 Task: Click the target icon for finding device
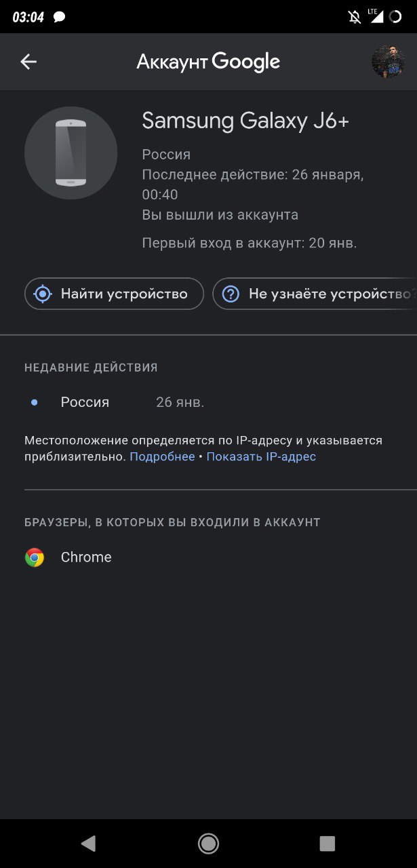(x=43, y=294)
